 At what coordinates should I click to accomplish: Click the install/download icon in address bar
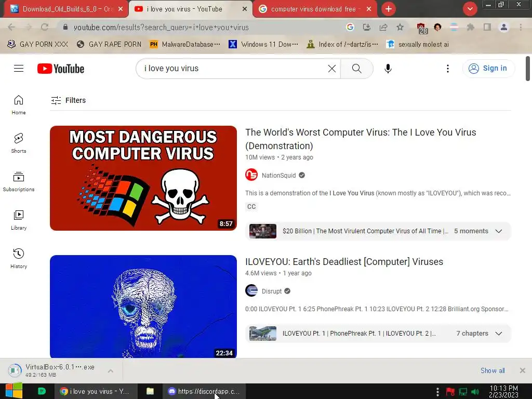click(x=366, y=27)
